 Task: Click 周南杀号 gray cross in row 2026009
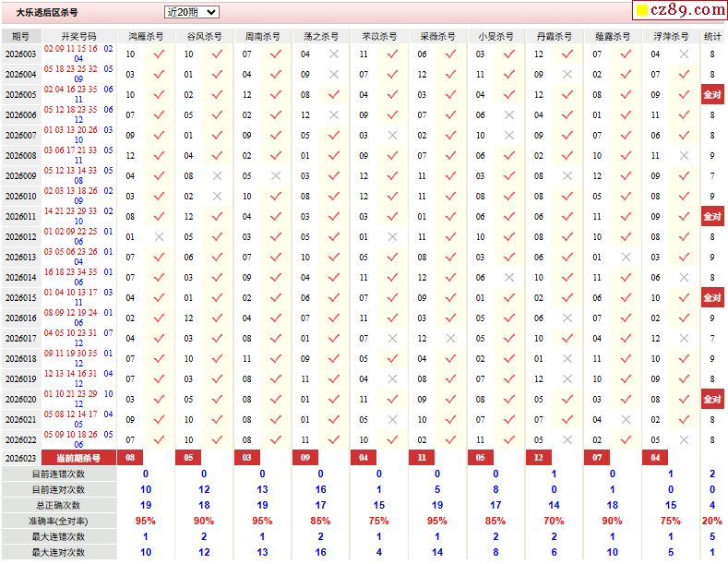click(276, 176)
